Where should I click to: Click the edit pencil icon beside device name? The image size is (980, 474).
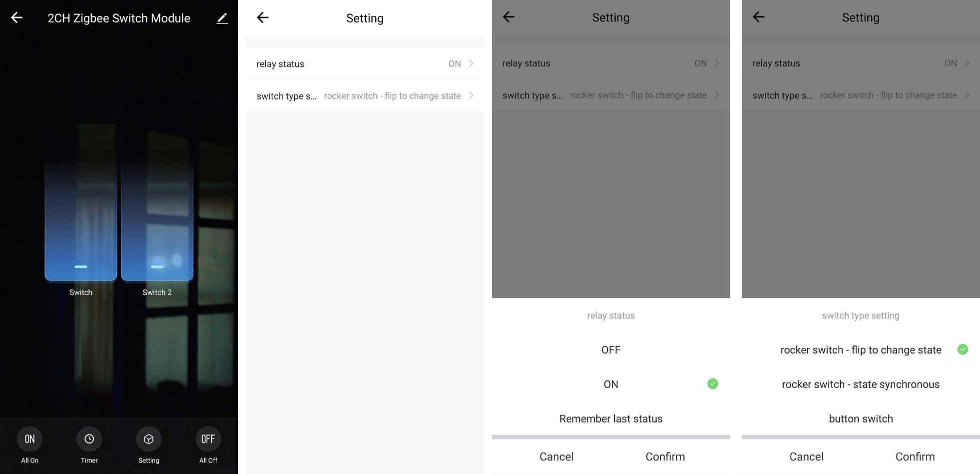(222, 18)
